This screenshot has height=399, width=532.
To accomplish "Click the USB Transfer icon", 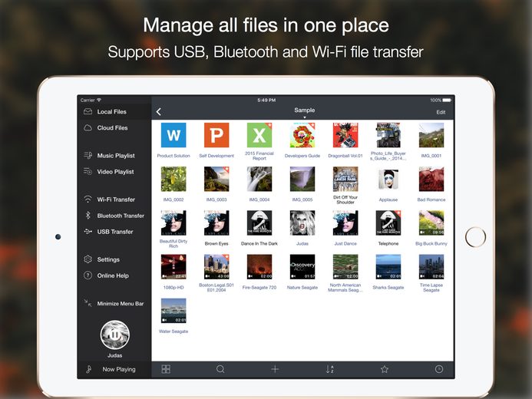I will pyautogui.click(x=88, y=232).
